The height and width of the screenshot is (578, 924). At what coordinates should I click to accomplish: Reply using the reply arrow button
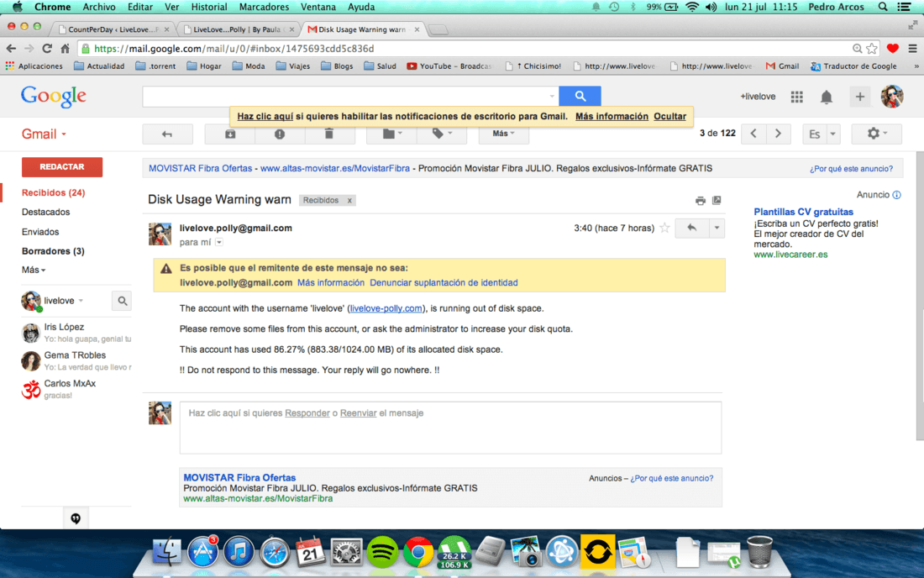click(x=692, y=228)
